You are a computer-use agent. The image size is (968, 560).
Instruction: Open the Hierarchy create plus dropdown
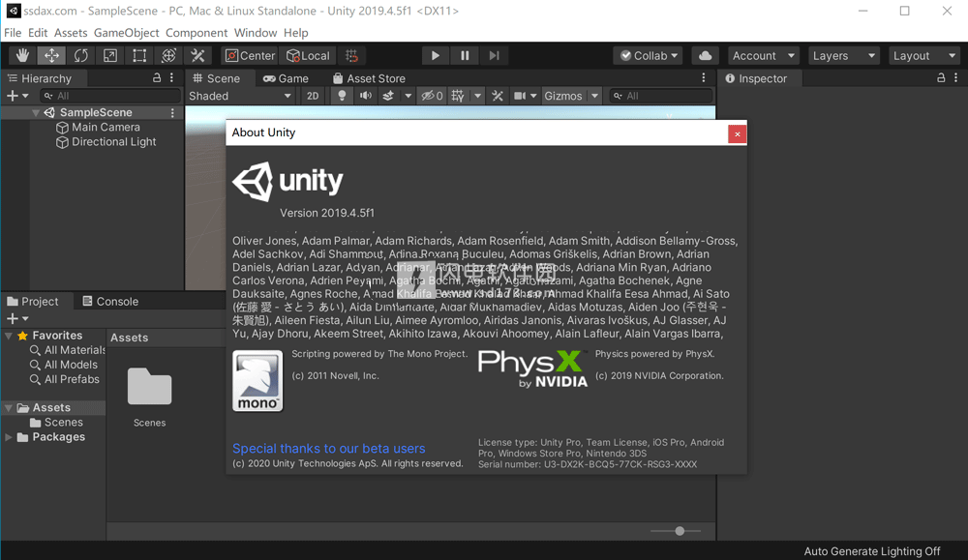click(x=17, y=96)
